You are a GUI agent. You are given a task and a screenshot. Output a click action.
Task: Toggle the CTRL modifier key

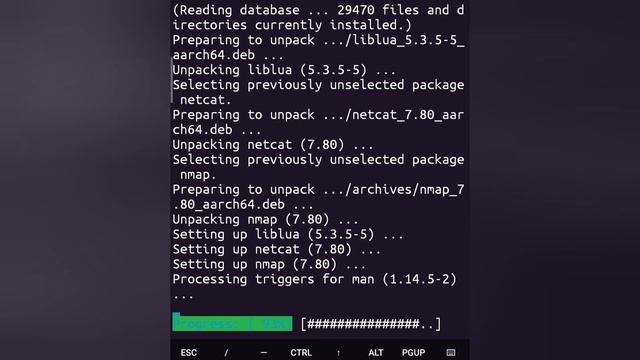point(301,353)
